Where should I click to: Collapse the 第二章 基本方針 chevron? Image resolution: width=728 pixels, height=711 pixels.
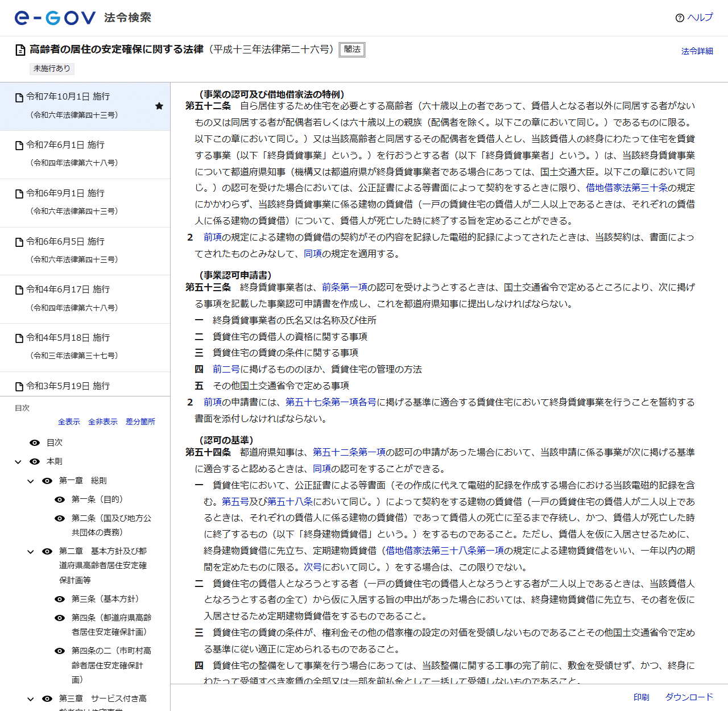click(31, 552)
